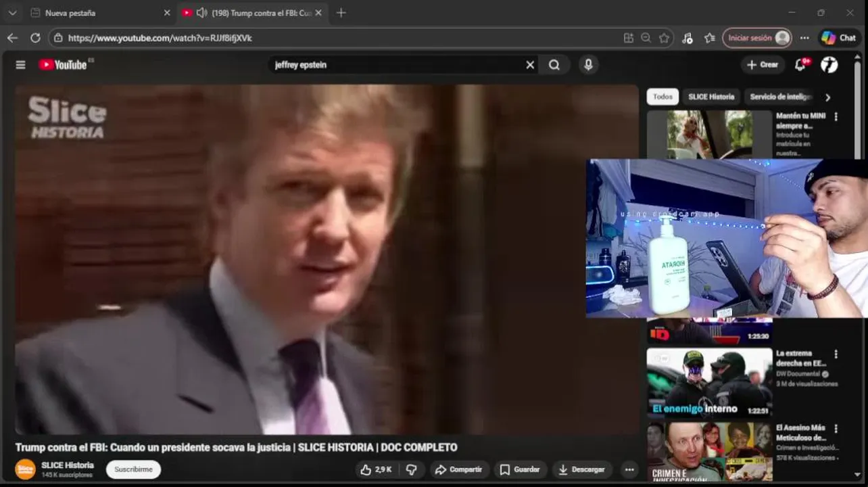Click the browser address bar URL

pyautogui.click(x=160, y=38)
